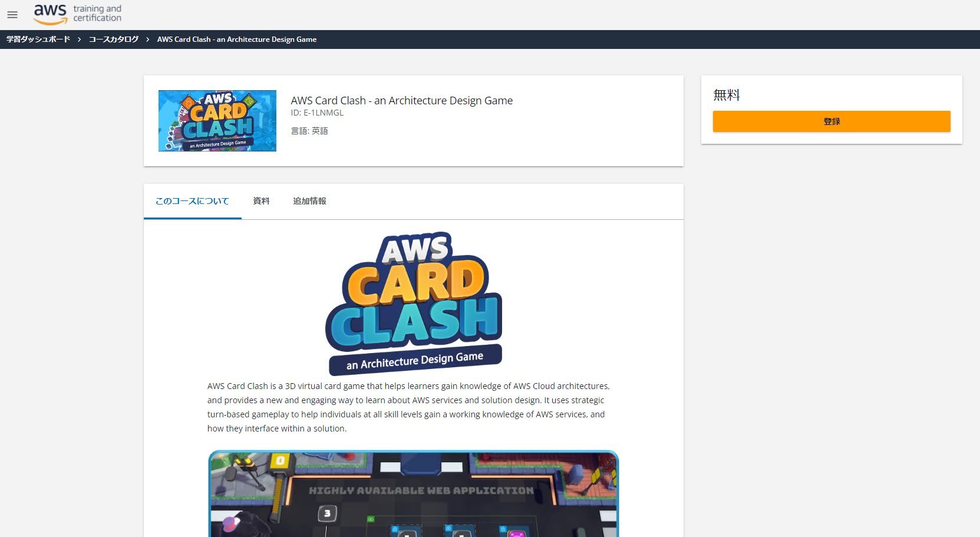Click the 言語: 英語 language label
Viewport: 980px width, 537px height.
[x=308, y=130]
